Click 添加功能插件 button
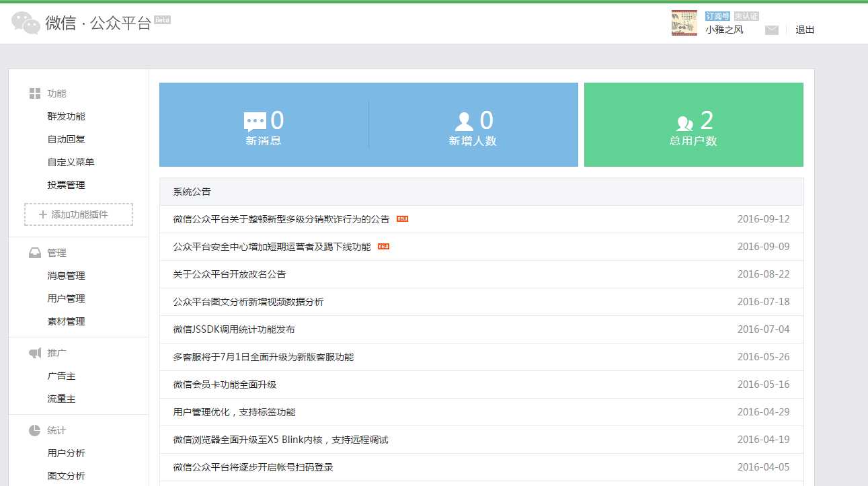The image size is (868, 486). click(79, 214)
